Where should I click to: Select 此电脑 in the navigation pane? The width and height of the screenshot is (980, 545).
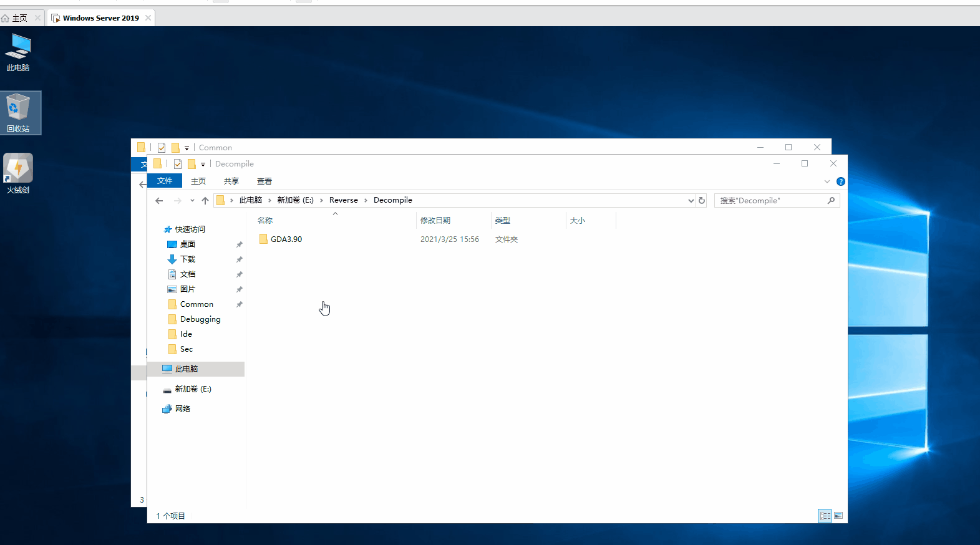196,369
